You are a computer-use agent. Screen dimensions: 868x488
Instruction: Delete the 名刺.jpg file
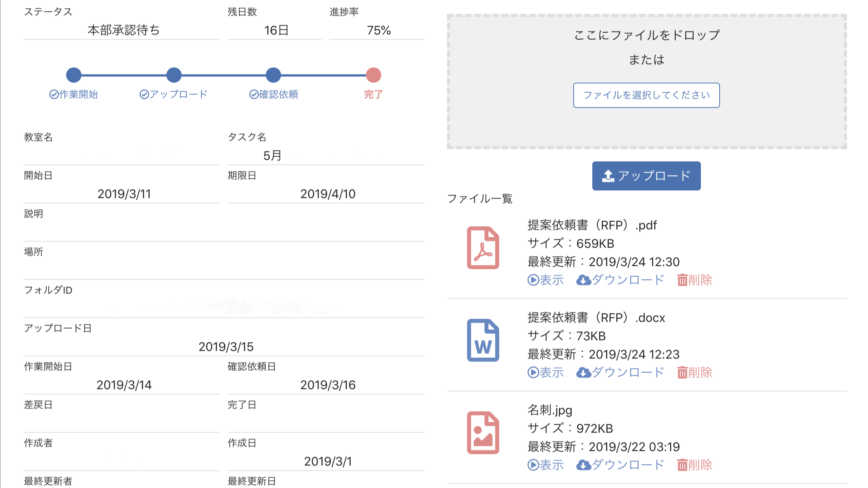[694, 465]
